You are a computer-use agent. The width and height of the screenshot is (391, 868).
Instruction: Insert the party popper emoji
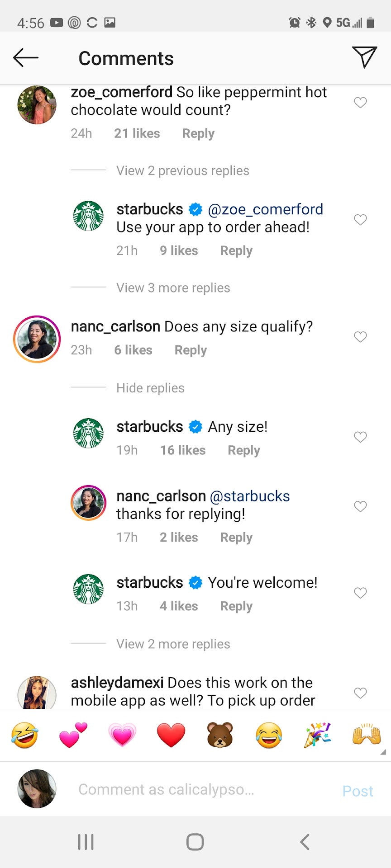click(x=318, y=735)
